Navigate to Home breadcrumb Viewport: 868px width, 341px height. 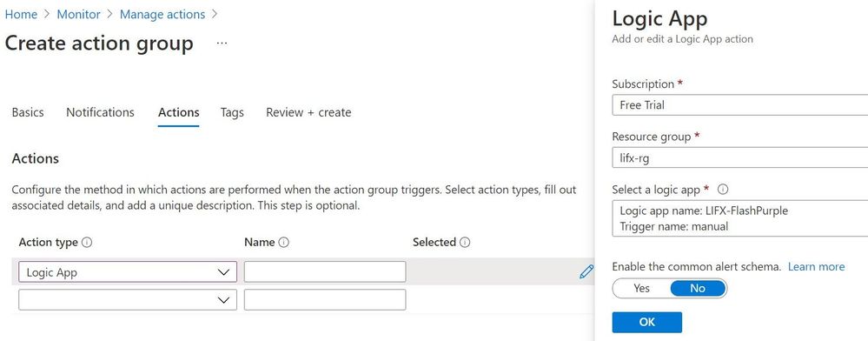click(x=21, y=15)
